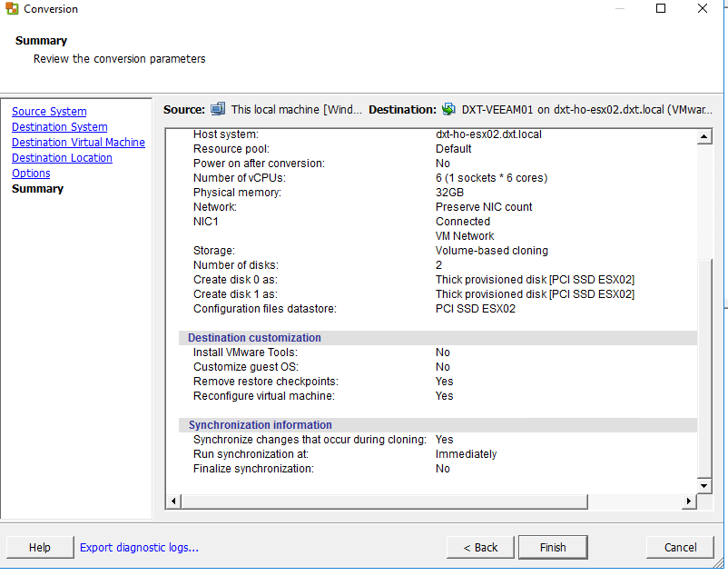
Task: Click the Install VMware Tools row
Action: 437,353
